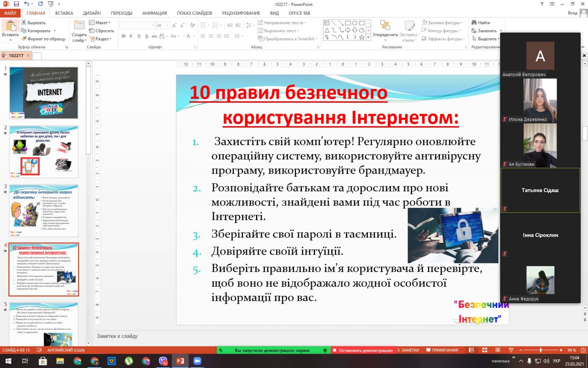Click Остановить демонстрацию to stop screen sharing

pos(362,350)
